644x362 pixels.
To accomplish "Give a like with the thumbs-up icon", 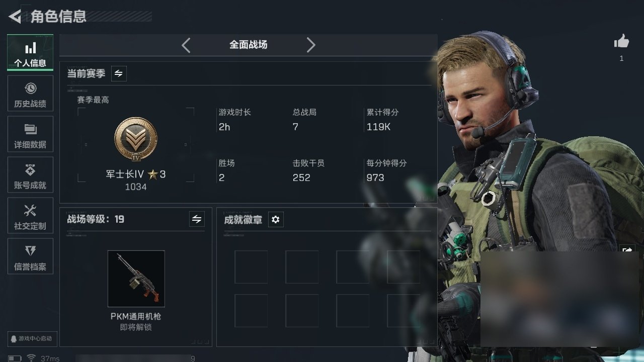I will pyautogui.click(x=621, y=41).
